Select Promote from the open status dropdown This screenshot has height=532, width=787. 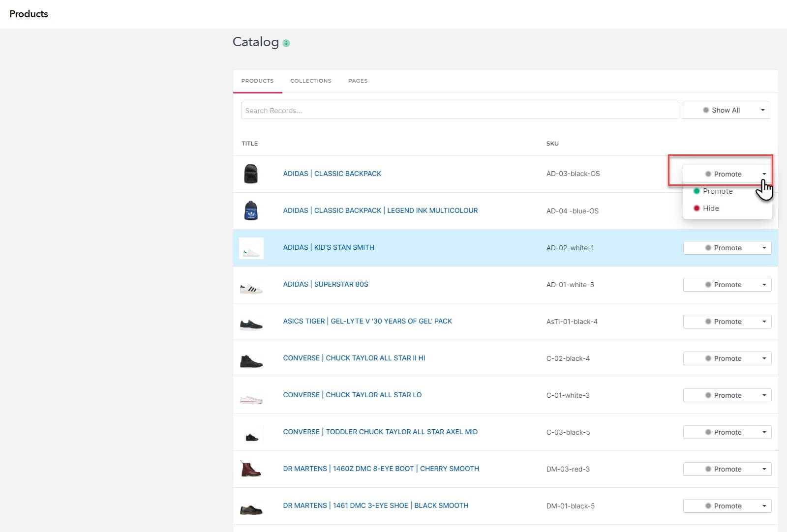click(718, 191)
